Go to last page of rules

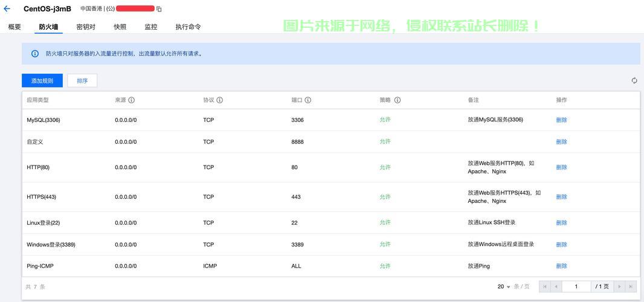[631, 286]
